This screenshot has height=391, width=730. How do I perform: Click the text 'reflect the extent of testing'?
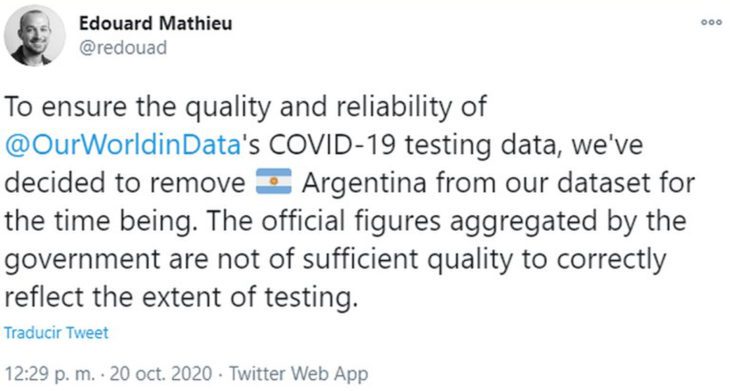pyautogui.click(x=181, y=297)
